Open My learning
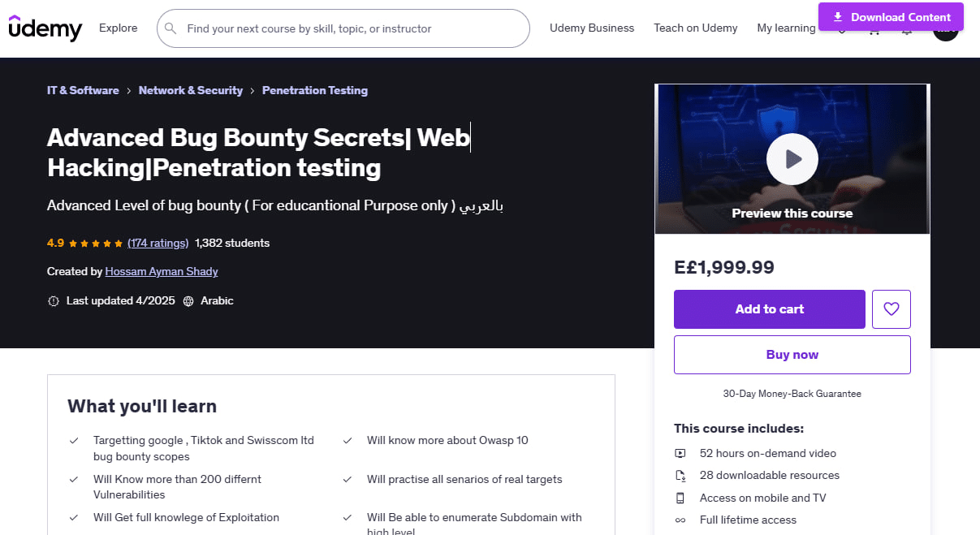The height and width of the screenshot is (535, 980). [x=786, y=28]
